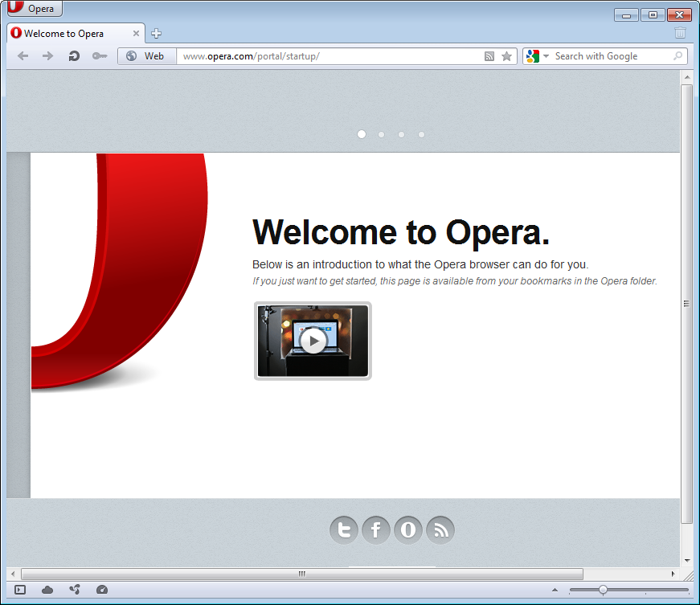The width and height of the screenshot is (700, 605).
Task: Click italic text about Opera folder bookmarks
Action: point(455,281)
